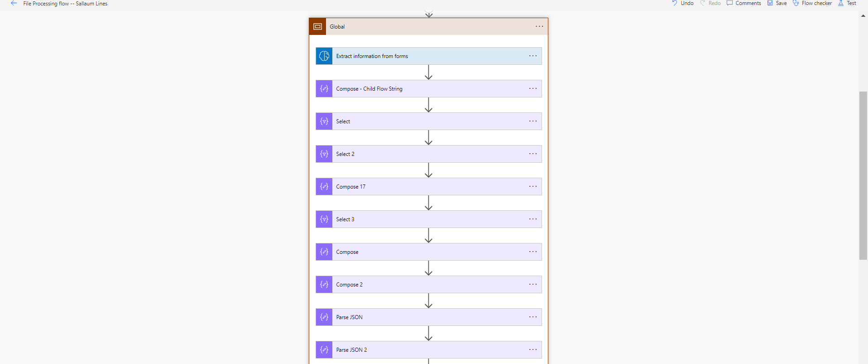Open ellipsis menu for Select 2
This screenshot has width=868, height=364.
(533, 154)
